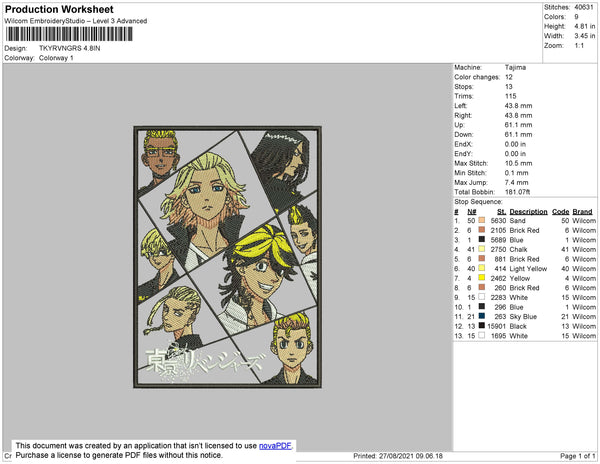
Task: Click the 'Brand' column header
Action: [582, 212]
